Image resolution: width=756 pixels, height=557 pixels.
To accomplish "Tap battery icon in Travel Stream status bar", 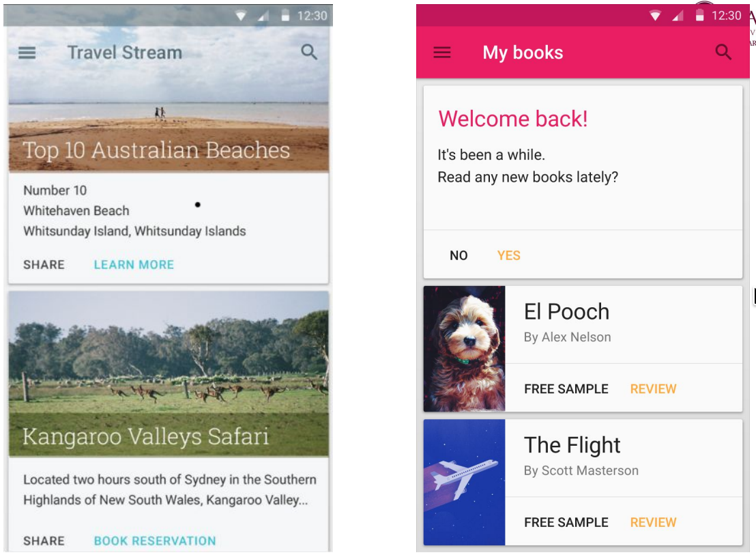I will click(x=285, y=16).
